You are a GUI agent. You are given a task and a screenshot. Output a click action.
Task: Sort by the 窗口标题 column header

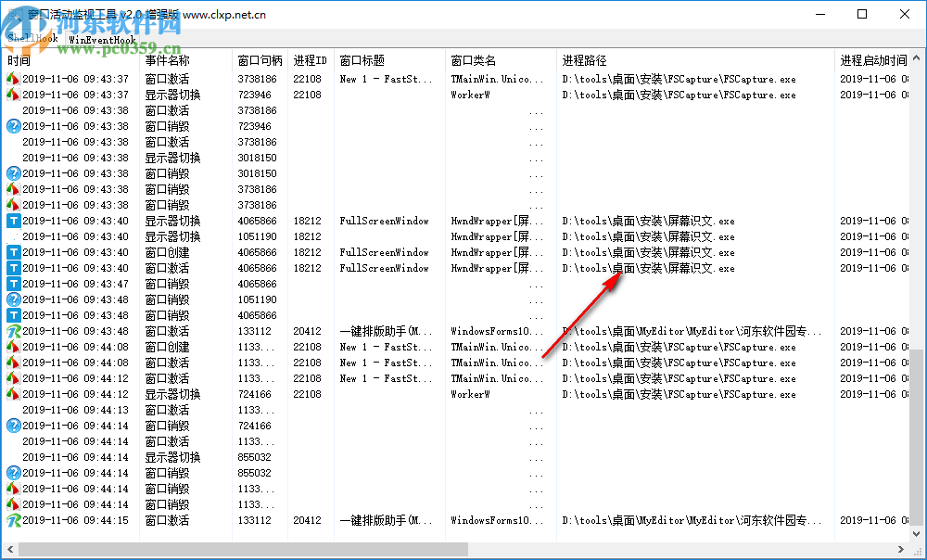coord(389,60)
